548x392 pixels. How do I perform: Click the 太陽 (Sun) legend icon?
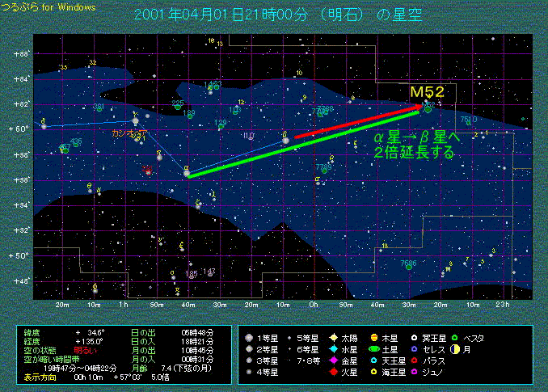[x=335, y=337]
